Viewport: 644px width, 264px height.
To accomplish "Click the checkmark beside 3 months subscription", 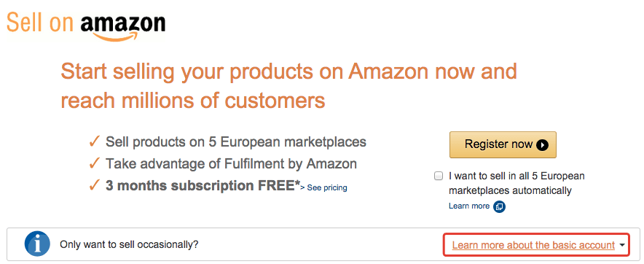I will pos(94,186).
